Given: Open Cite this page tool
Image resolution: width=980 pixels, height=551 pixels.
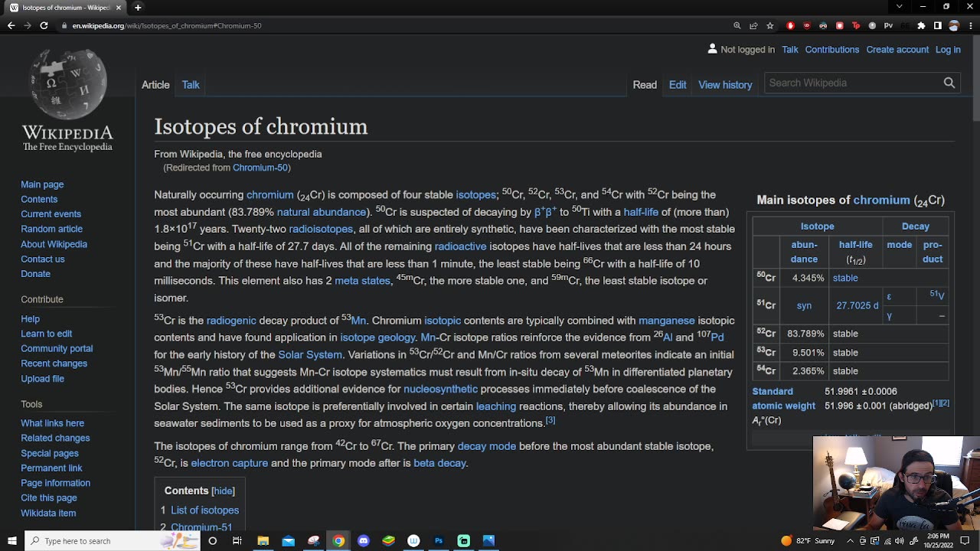Looking at the screenshot, I should point(49,498).
